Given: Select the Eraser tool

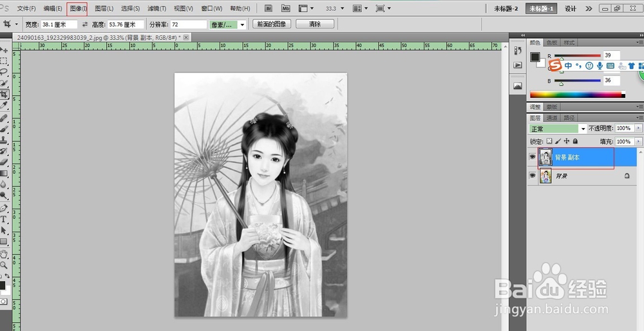Looking at the screenshot, I should pos(4,162).
